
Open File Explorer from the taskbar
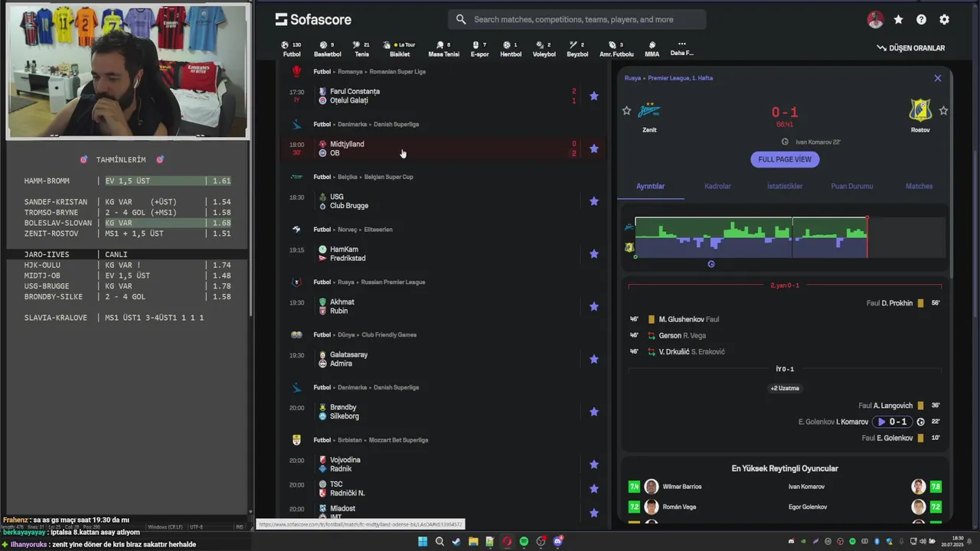(x=473, y=542)
